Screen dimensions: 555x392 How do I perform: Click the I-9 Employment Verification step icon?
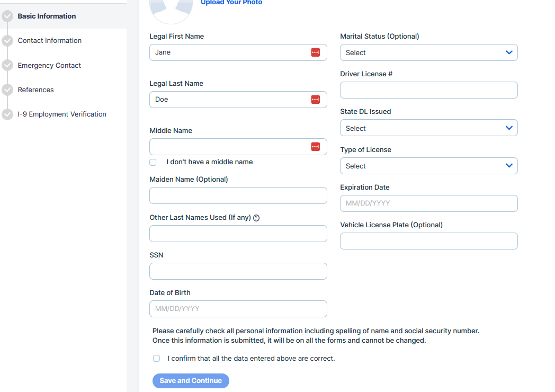pyautogui.click(x=7, y=114)
